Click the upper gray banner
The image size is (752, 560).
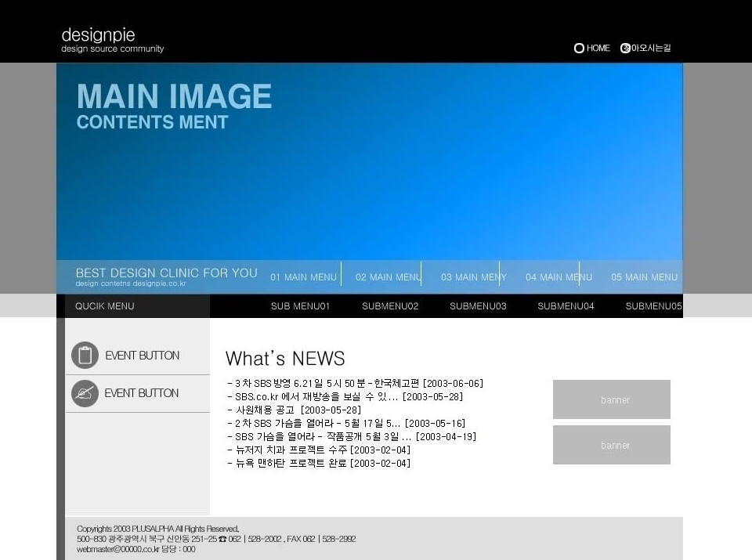(x=612, y=399)
